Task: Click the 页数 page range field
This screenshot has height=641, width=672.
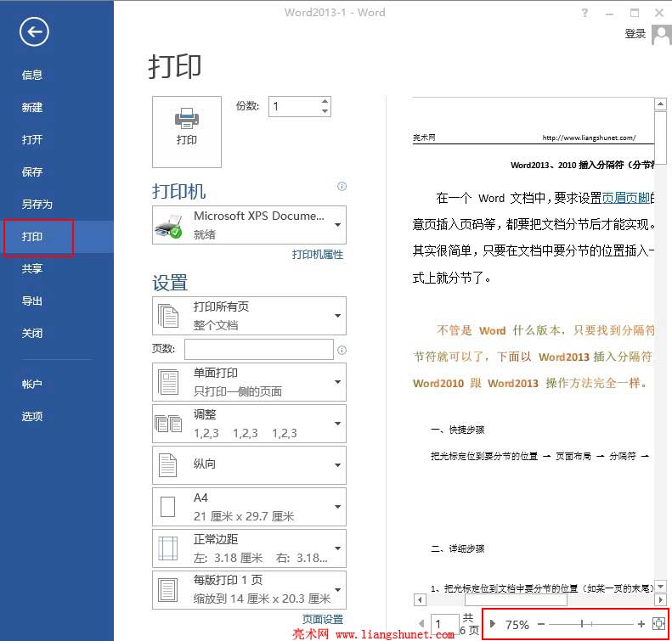Action: (259, 350)
